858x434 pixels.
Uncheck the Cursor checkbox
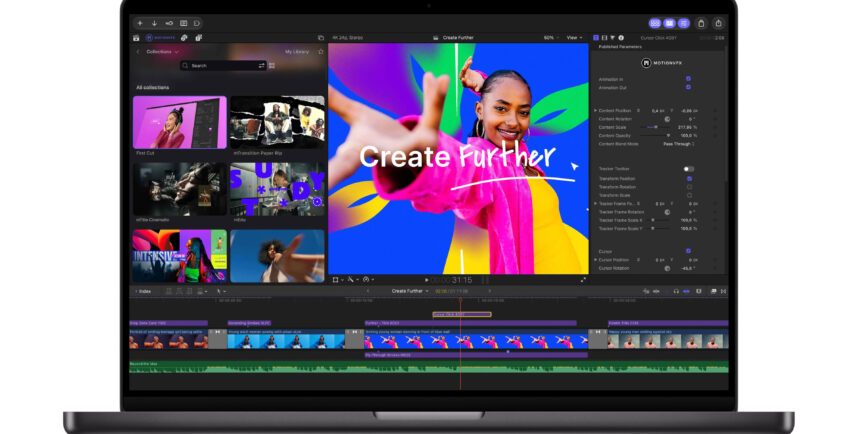[x=688, y=251]
